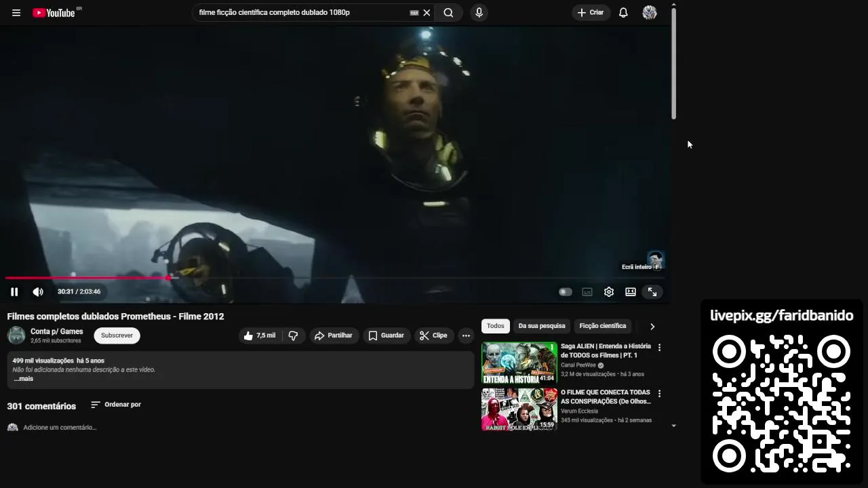Pause the video playback
The image size is (868, 488).
pyautogui.click(x=14, y=292)
